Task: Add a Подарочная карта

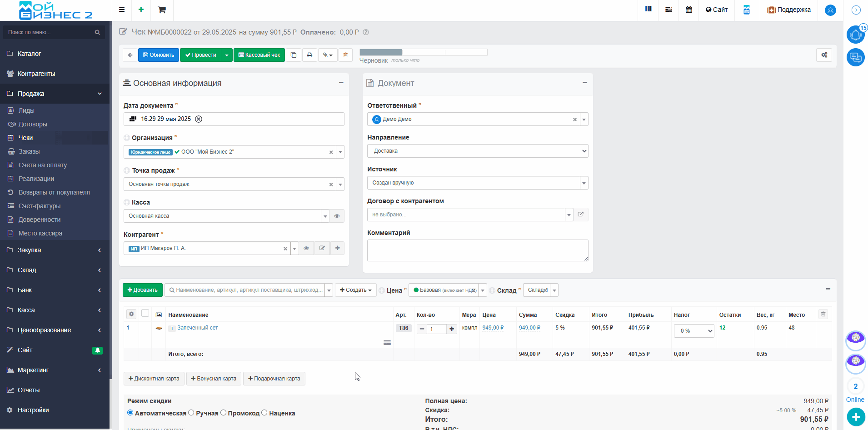Action: coord(274,379)
